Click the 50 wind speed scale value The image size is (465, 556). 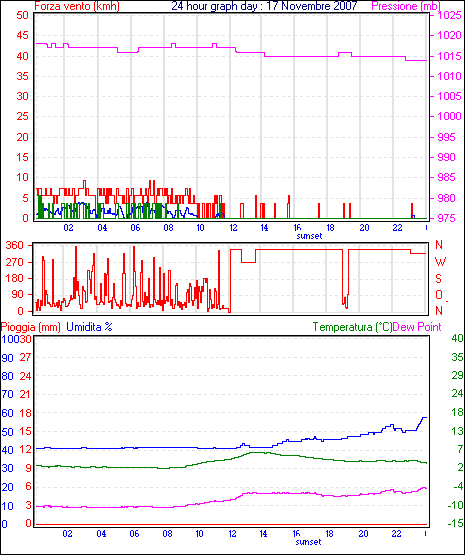(x=22, y=15)
